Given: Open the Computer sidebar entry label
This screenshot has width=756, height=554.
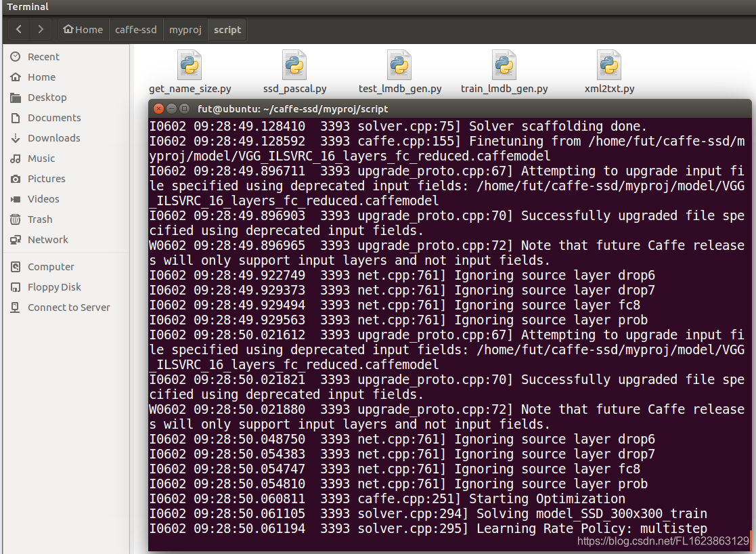Looking at the screenshot, I should pyautogui.click(x=51, y=267).
